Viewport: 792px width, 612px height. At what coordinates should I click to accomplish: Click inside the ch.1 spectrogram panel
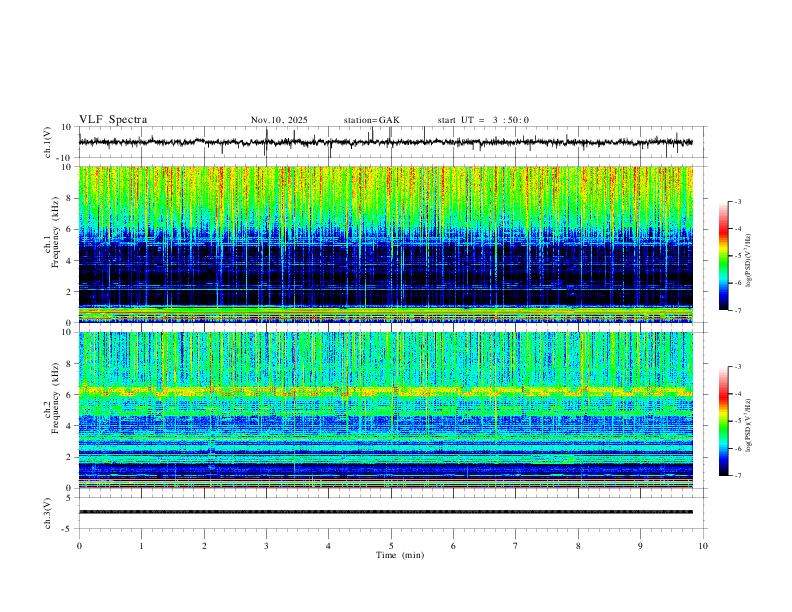(x=385, y=244)
